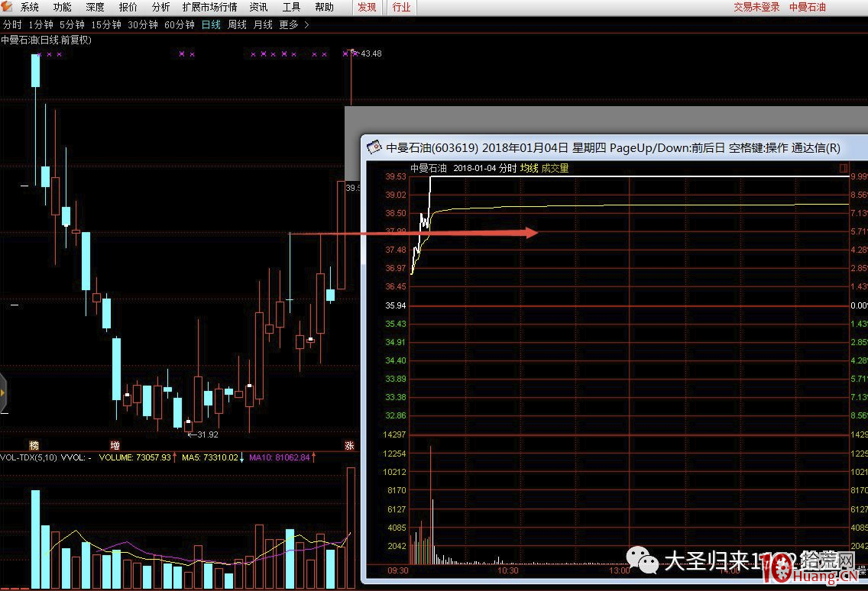Screen dimensions: 868x591
Task: Click the 39.53 limit-up price label
Action: [x=395, y=176]
